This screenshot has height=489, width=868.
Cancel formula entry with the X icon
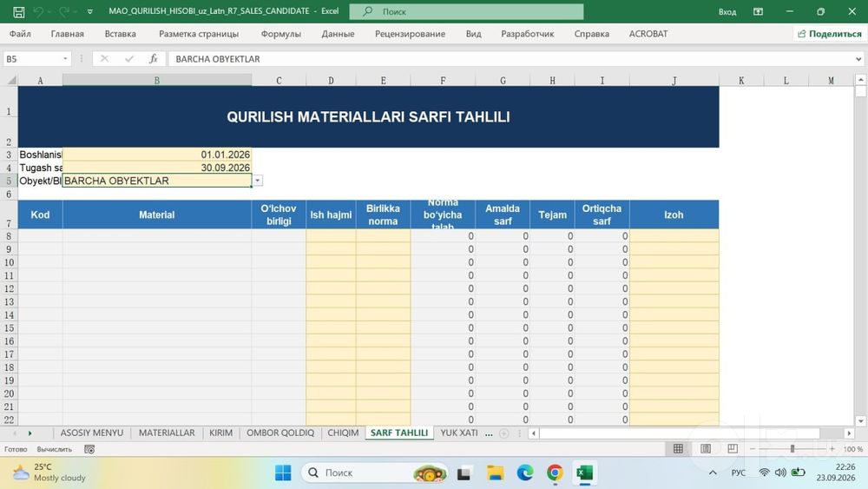104,59
